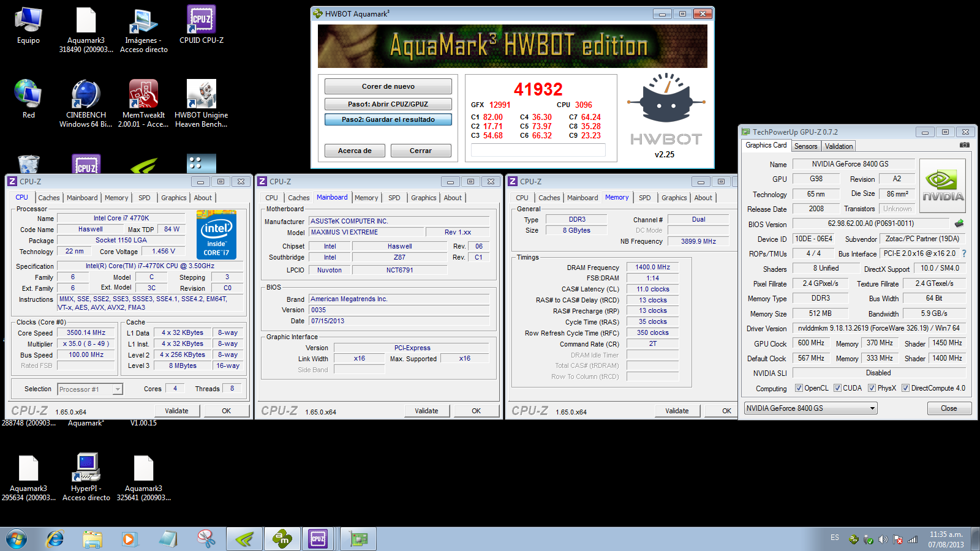Click GPU-Z BIOS save chip icon
980x551 pixels.
pyautogui.click(x=959, y=223)
